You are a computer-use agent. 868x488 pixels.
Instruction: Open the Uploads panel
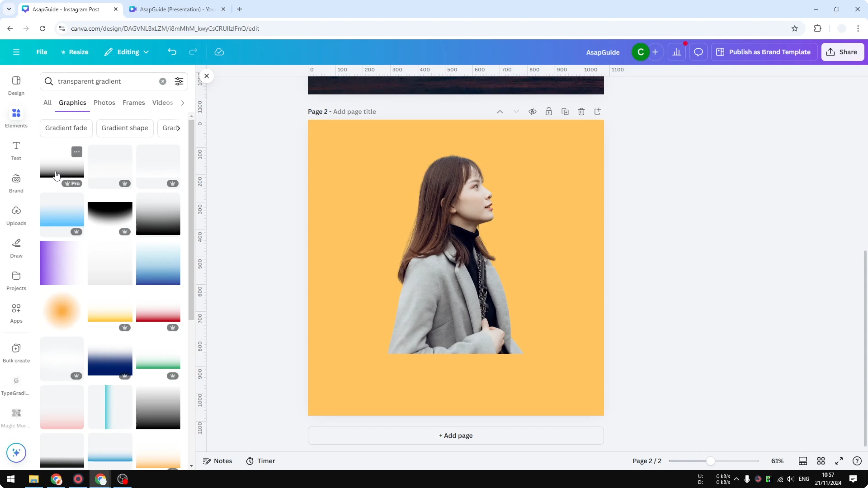point(16,215)
